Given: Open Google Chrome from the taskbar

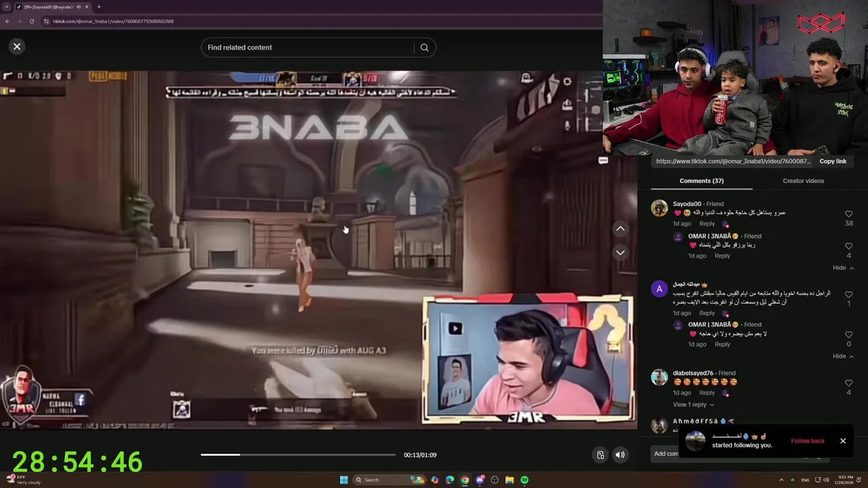Looking at the screenshot, I should (x=465, y=480).
